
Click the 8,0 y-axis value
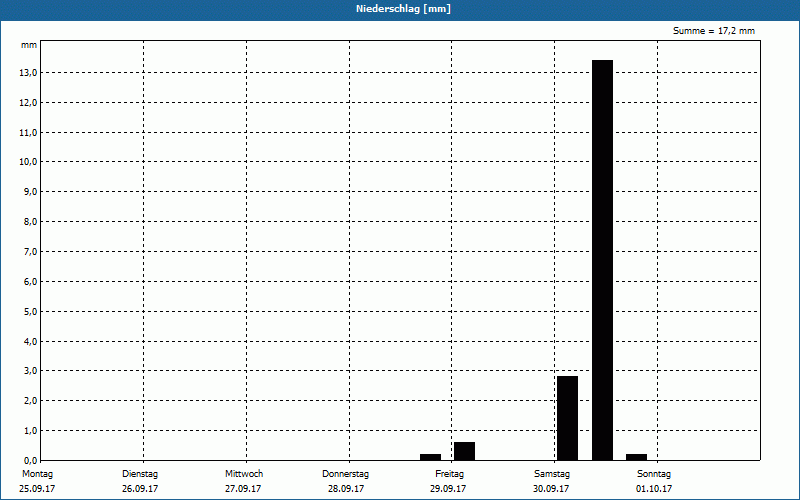click(30, 222)
